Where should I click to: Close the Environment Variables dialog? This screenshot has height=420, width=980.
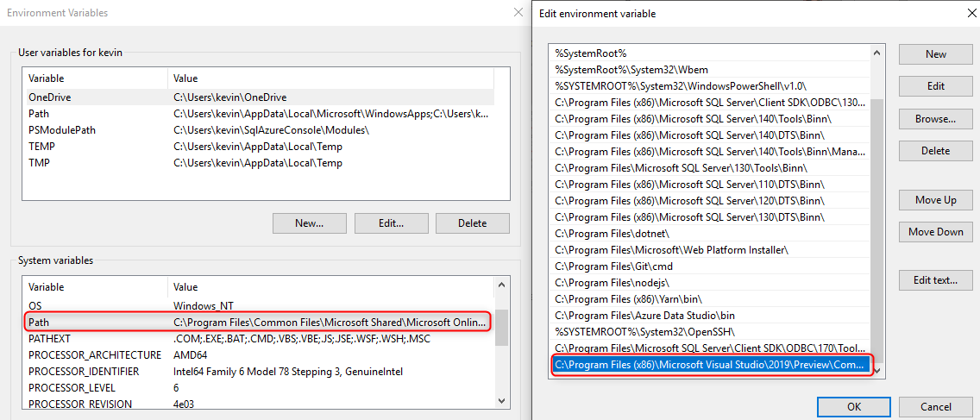(518, 12)
